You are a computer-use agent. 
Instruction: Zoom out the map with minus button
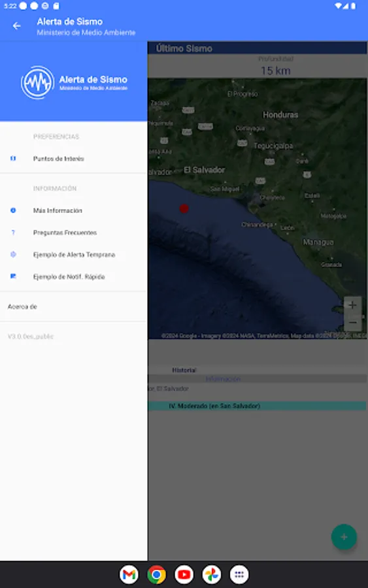tap(352, 323)
